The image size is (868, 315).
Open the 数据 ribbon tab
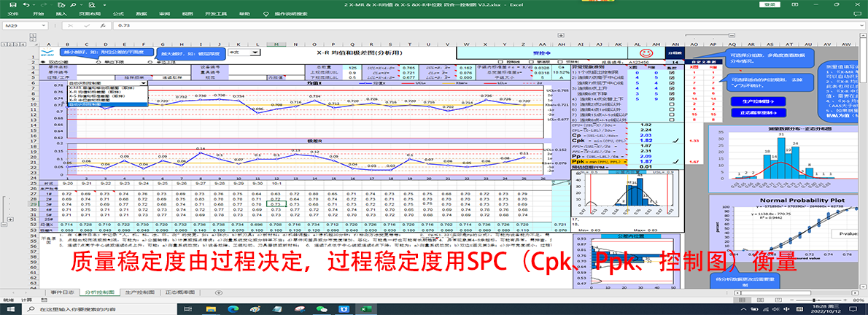(142, 13)
